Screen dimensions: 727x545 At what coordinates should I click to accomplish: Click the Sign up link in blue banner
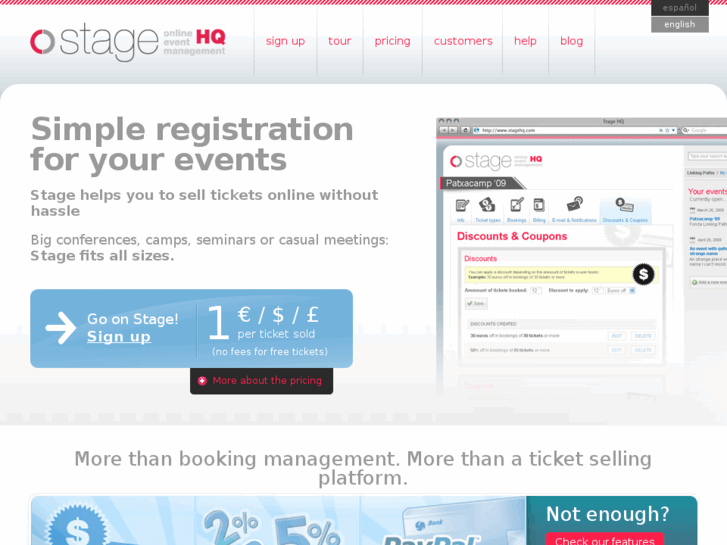point(119,337)
